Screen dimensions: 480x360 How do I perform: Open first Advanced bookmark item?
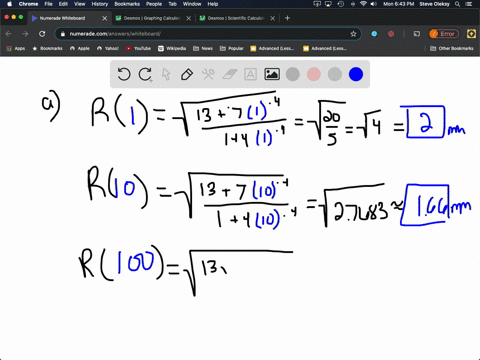[272, 48]
